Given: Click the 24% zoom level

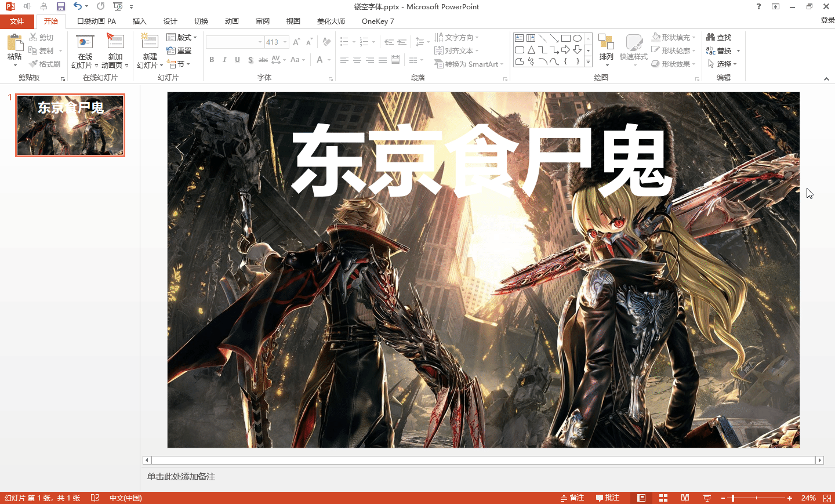Looking at the screenshot, I should 808,498.
